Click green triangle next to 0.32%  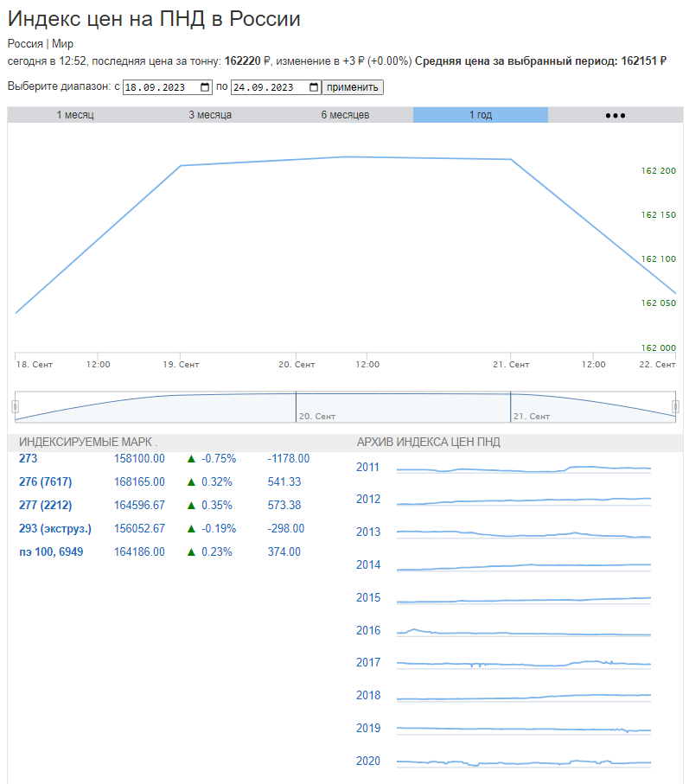[x=191, y=482]
